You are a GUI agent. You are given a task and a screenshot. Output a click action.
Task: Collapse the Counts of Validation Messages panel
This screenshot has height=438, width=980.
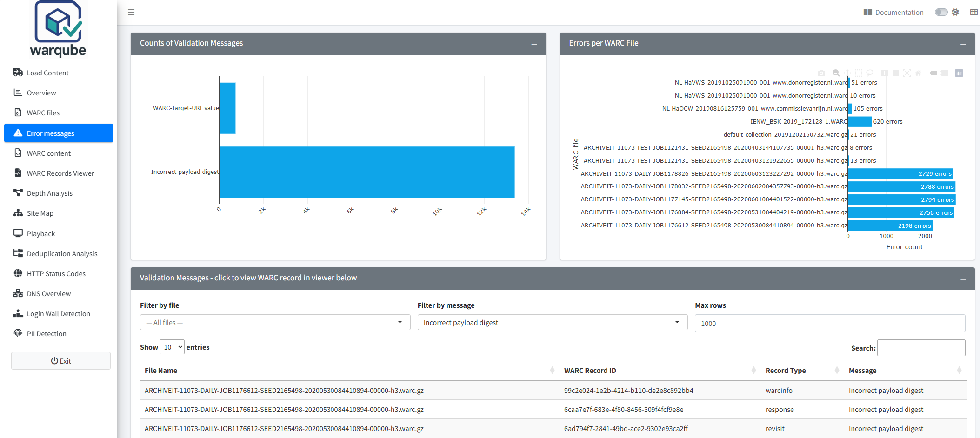pyautogui.click(x=534, y=44)
